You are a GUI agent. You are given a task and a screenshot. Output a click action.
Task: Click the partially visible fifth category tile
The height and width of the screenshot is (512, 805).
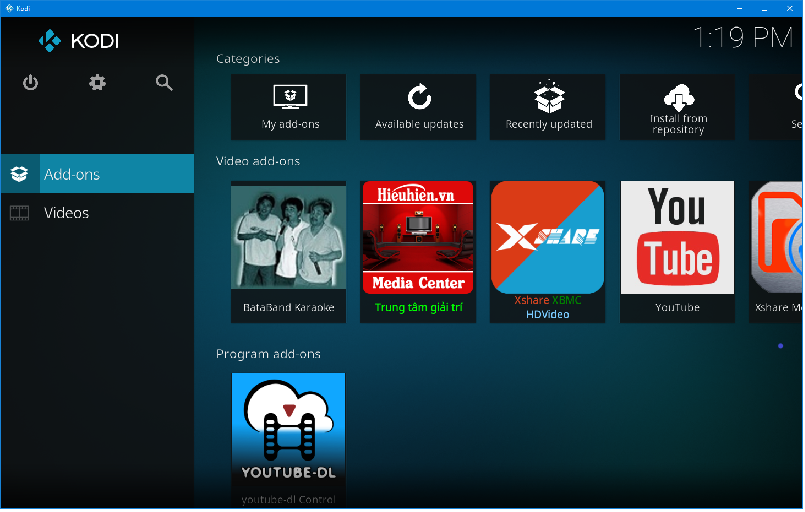777,106
